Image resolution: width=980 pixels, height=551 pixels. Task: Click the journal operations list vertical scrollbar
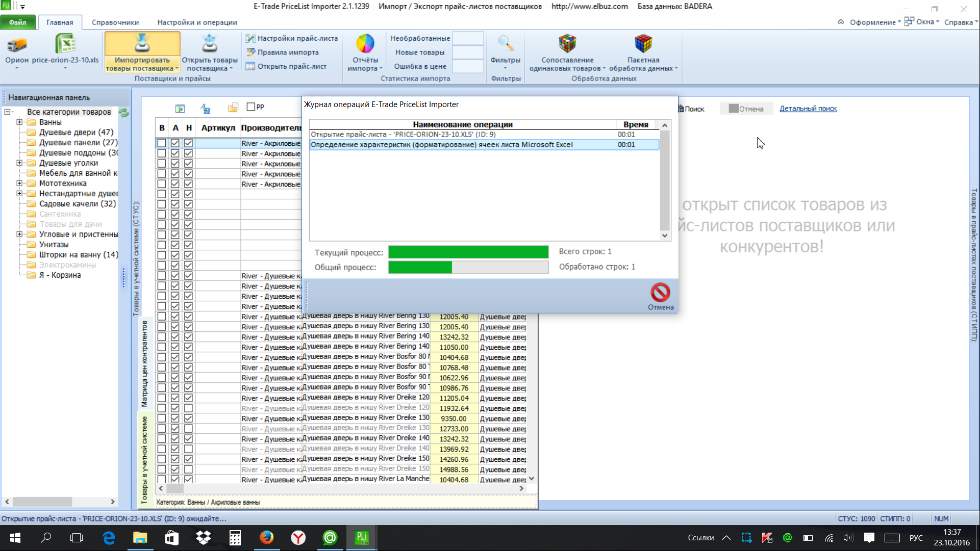[664, 180]
